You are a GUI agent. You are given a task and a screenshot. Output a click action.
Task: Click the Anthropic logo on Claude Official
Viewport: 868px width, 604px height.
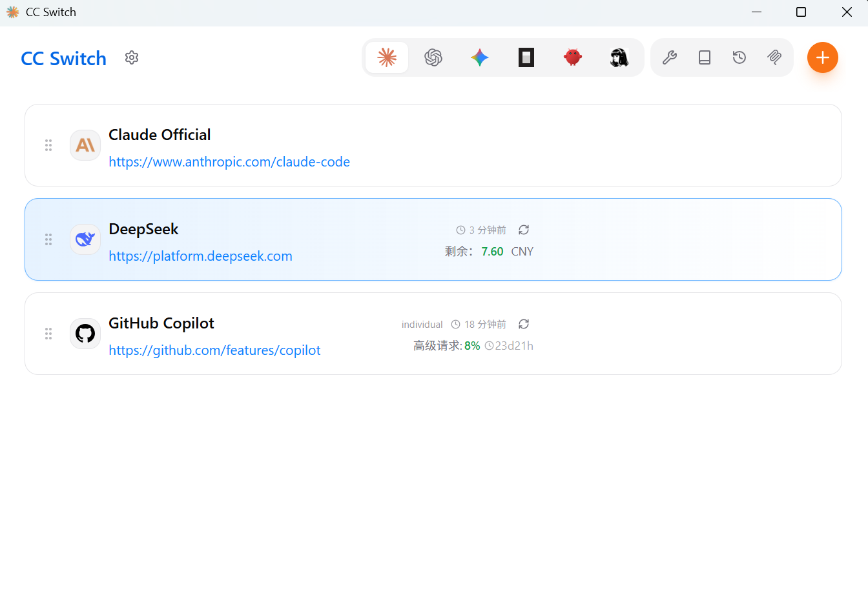coord(85,145)
